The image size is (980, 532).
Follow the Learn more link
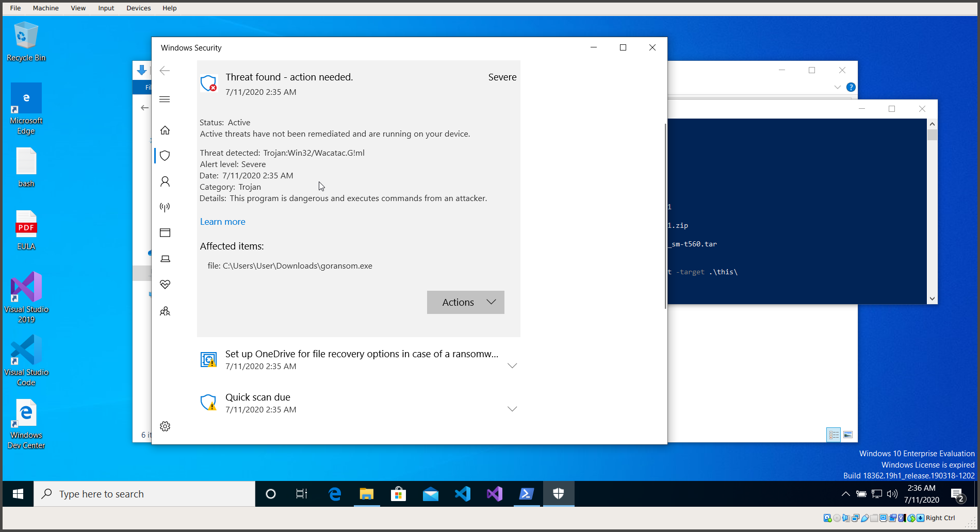pyautogui.click(x=223, y=222)
